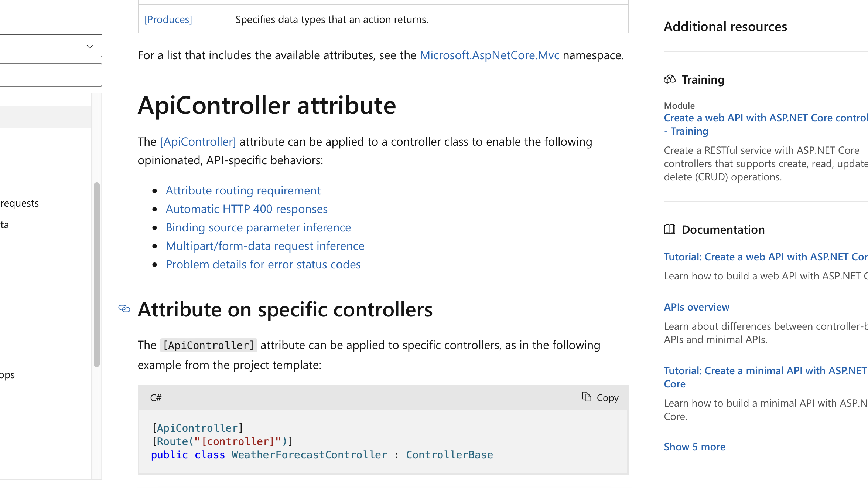
Task: Open Tutorial: Create a minimal API link
Action: click(765, 371)
